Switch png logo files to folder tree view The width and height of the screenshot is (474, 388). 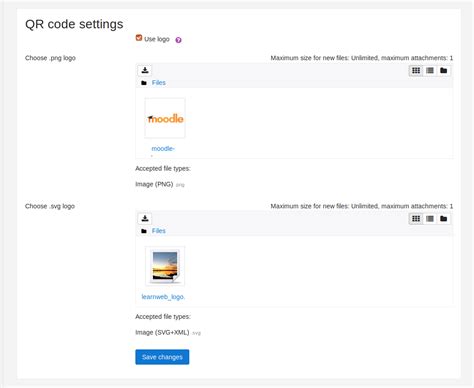point(444,70)
